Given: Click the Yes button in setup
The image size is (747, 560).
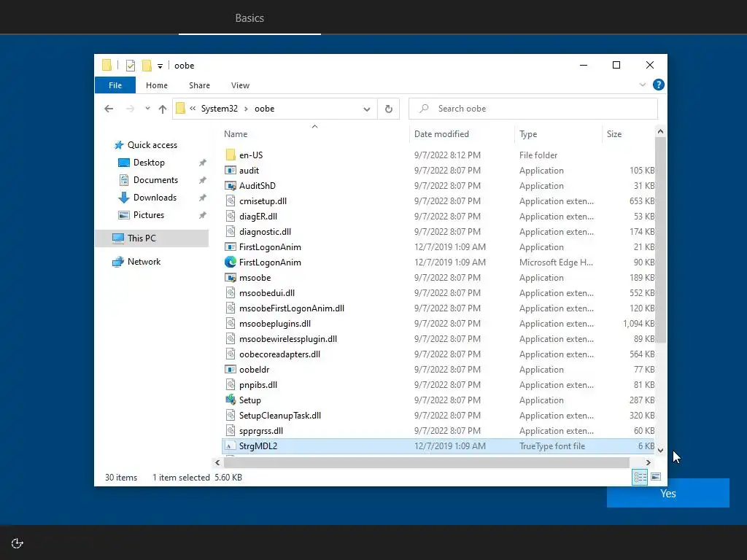Looking at the screenshot, I should [668, 494].
